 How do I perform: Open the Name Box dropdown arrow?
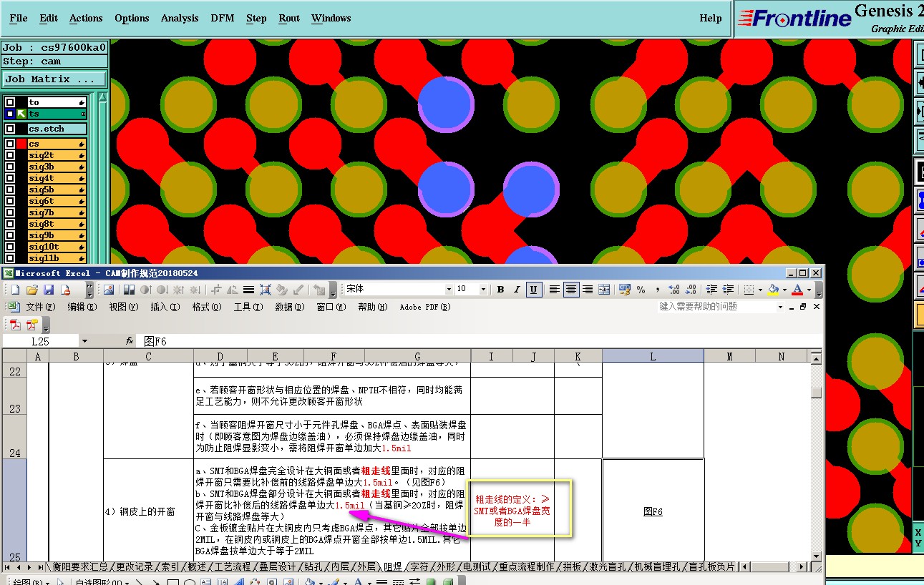pyautogui.click(x=84, y=342)
